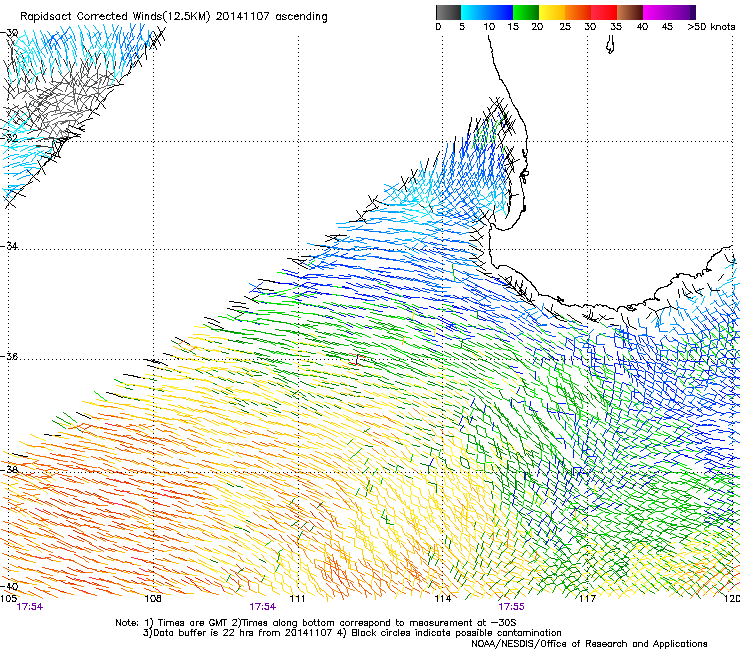
Task: Click the purple '17:55' time label
Action: (511, 607)
